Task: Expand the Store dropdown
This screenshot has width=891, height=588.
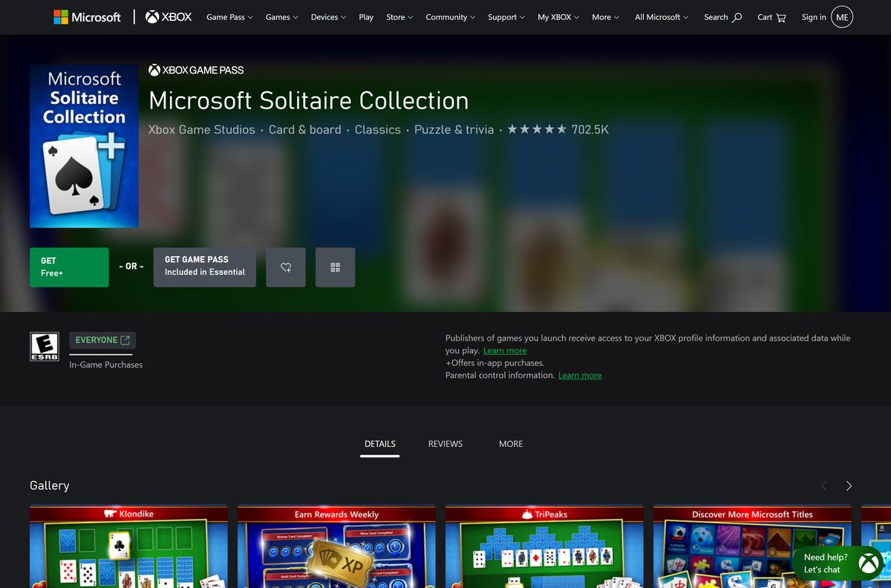Action: pos(399,17)
